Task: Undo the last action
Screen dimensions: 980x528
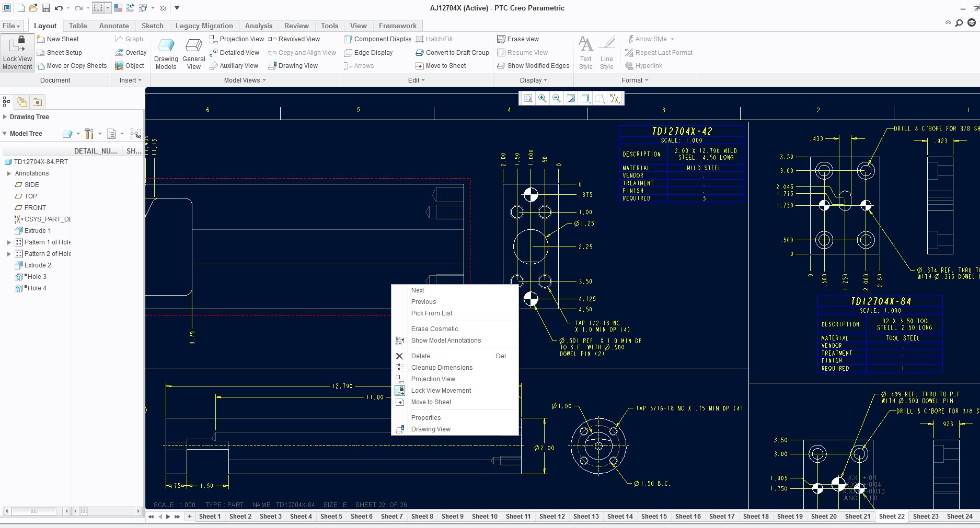Action: point(59,8)
